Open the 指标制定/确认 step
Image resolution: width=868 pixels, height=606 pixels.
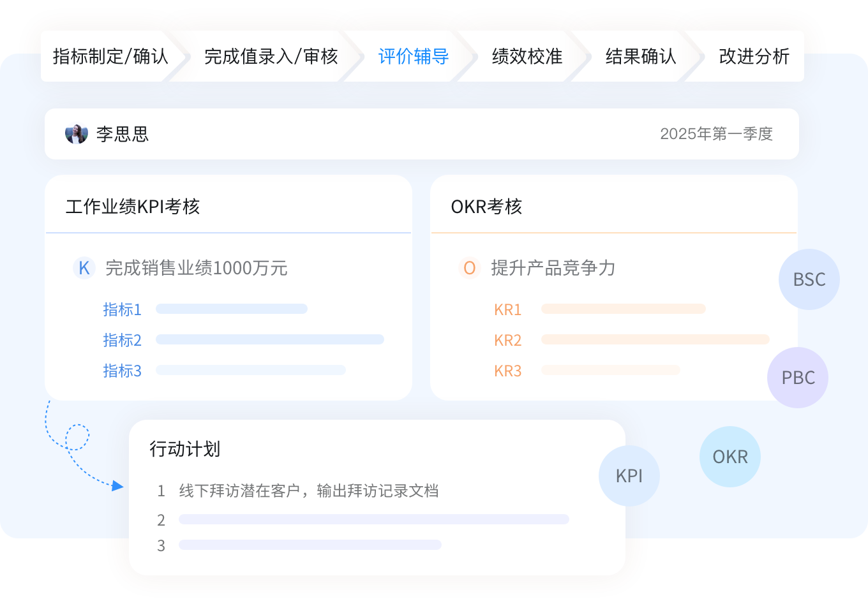110,56
